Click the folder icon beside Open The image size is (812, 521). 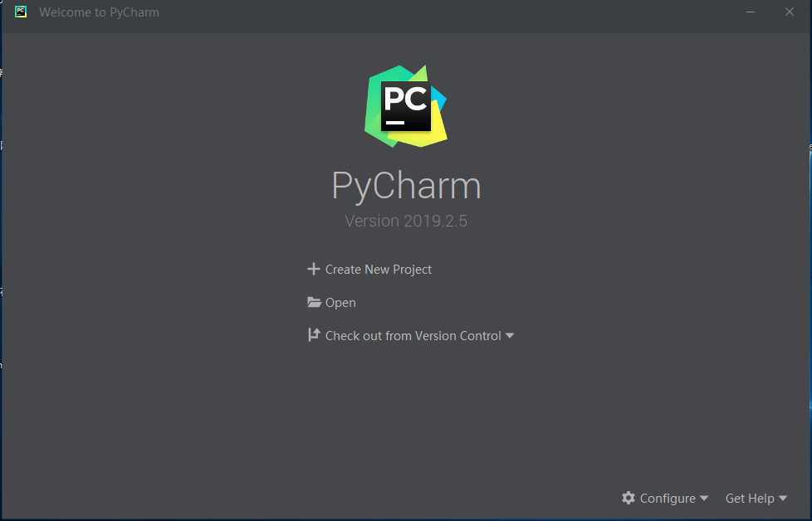point(314,303)
